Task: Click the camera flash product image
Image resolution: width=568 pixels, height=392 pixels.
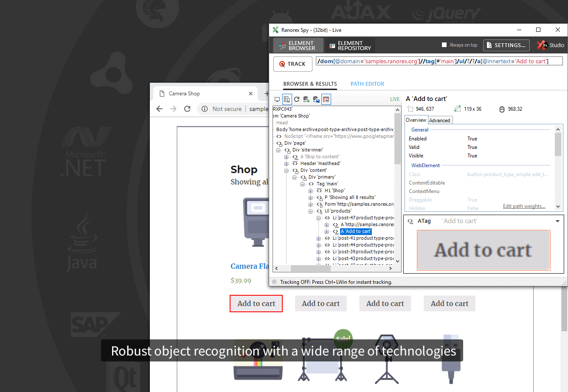Action: 256,222
